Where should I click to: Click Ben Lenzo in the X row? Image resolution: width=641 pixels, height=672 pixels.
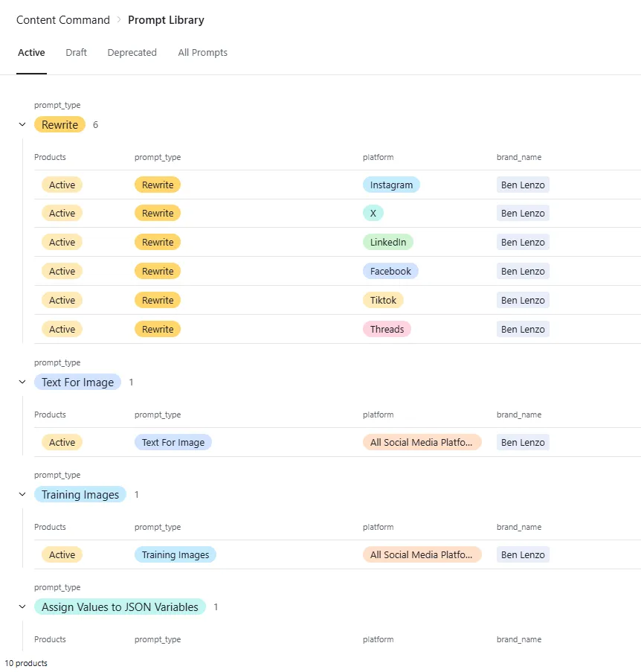pos(523,213)
